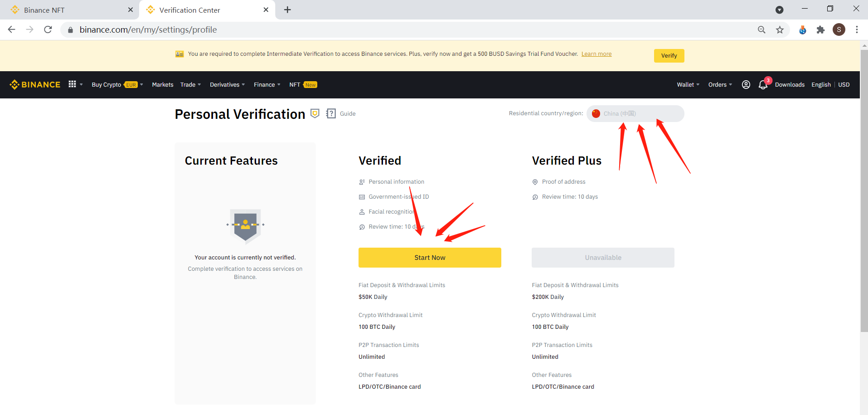Click the Binance logo
Viewport: 868px width, 415px height.
coord(35,84)
